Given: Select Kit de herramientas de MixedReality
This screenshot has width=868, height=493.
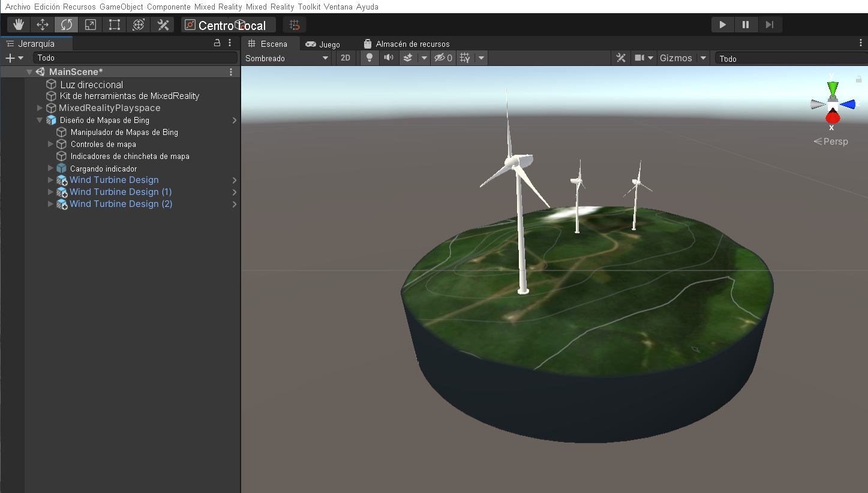Looking at the screenshot, I should 130,96.
